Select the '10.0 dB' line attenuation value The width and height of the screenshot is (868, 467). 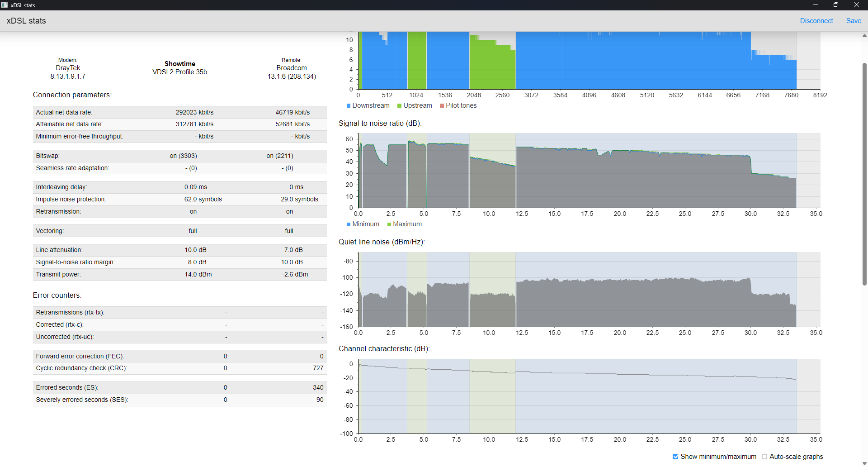[x=195, y=250]
